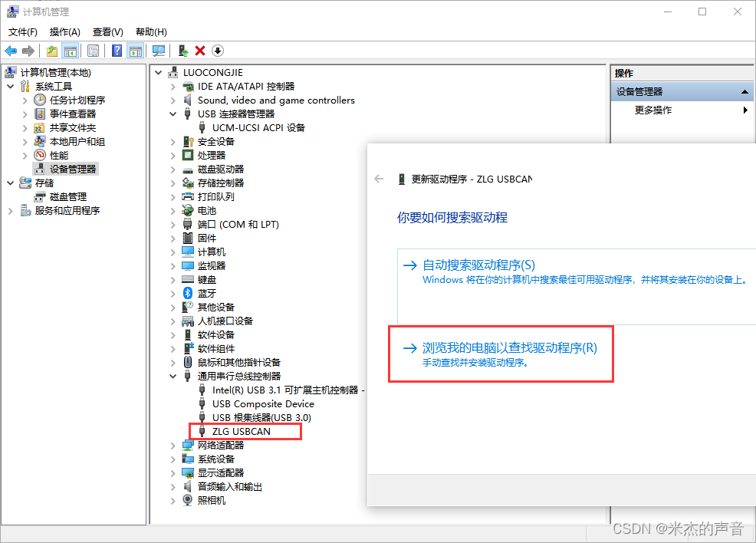Click Sound, video and game controllers category
The image size is (756, 543).
(276, 100)
